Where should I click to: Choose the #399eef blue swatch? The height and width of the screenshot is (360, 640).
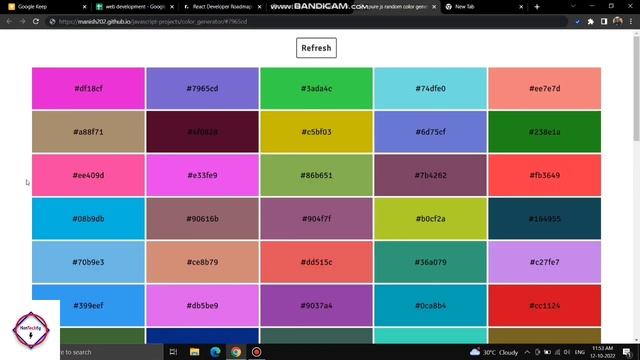[88, 305]
